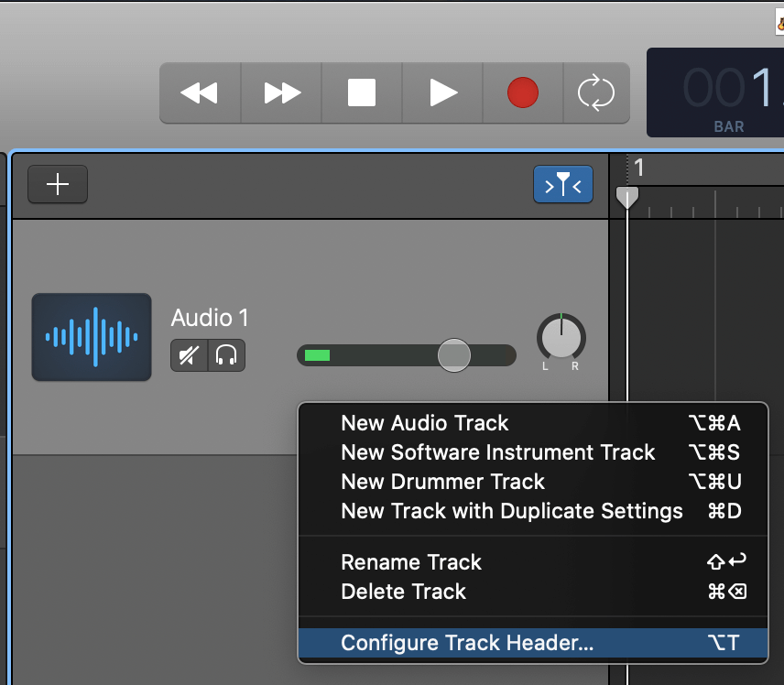This screenshot has height=685, width=784.
Task: Add a new track with the plus button
Action: tap(57, 184)
